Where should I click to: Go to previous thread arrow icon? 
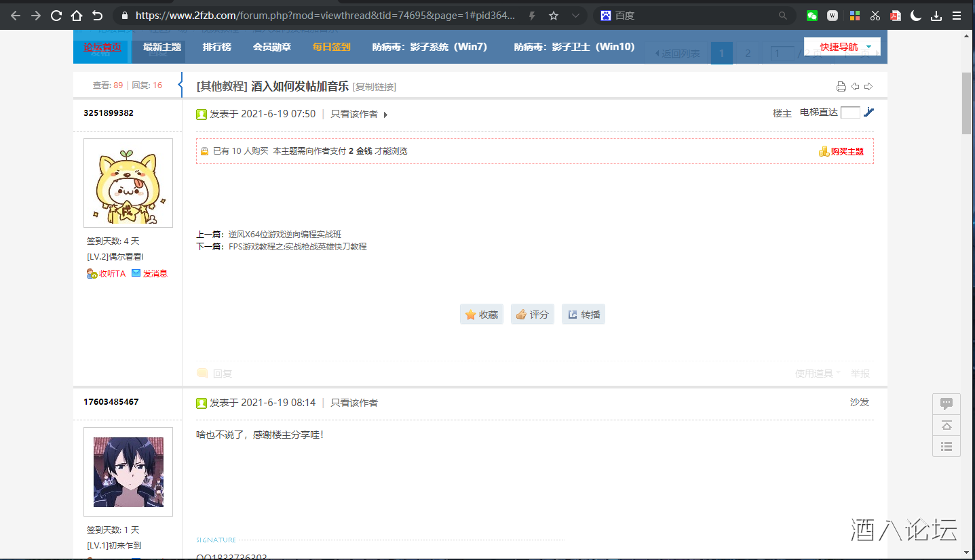pos(855,86)
